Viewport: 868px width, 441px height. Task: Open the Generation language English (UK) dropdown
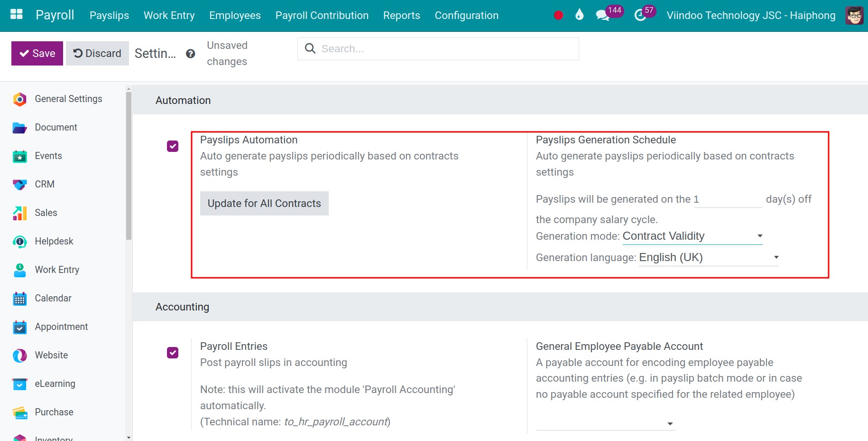click(x=709, y=257)
